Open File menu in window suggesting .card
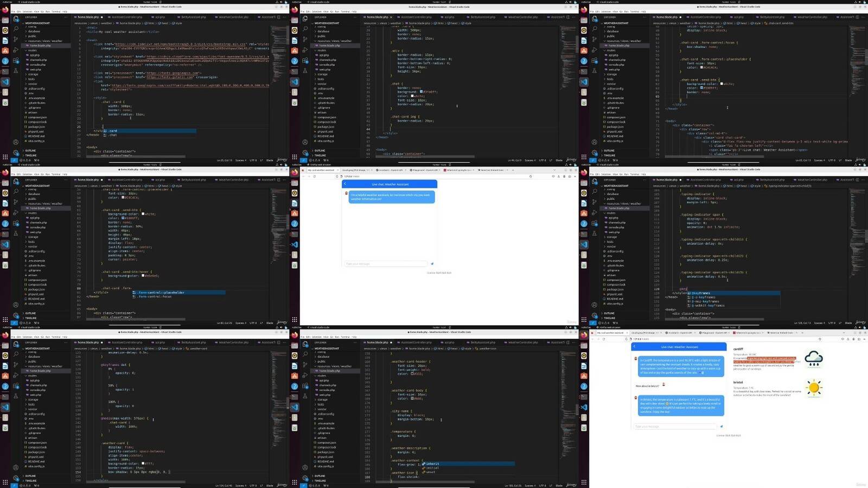 (13, 11)
